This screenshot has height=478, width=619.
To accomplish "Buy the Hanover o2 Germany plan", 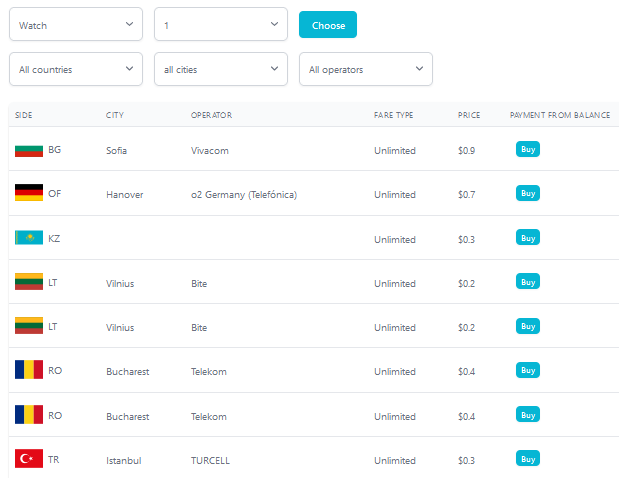I will point(528,193).
